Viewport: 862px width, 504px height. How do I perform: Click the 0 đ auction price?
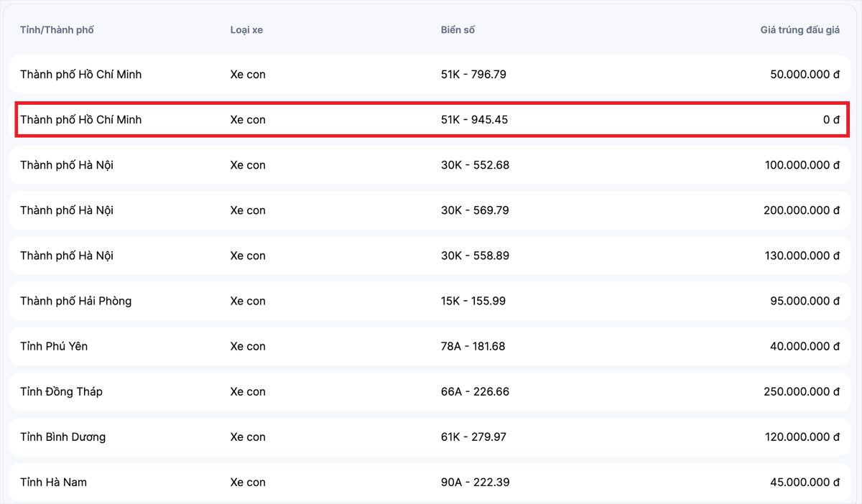click(x=831, y=120)
